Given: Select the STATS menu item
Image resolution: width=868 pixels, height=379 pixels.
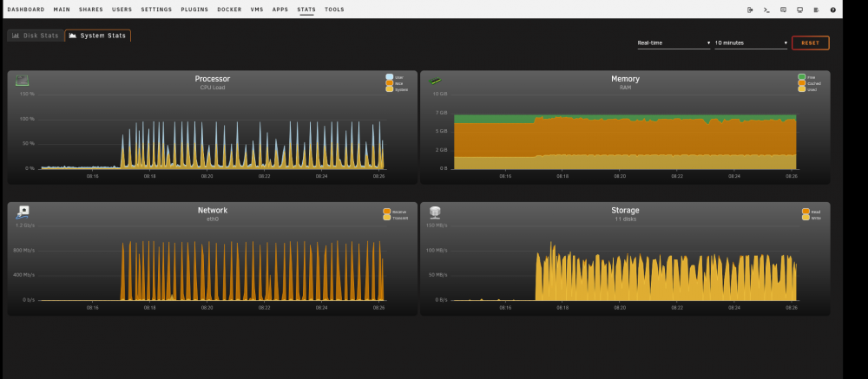Looking at the screenshot, I should 306,10.
